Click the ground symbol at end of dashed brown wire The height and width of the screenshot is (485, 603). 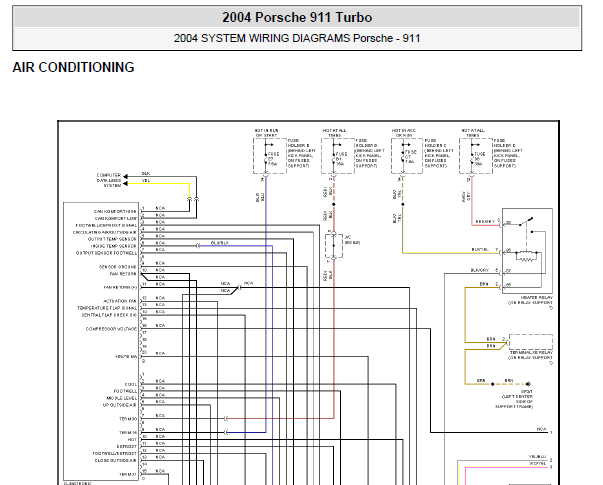[528, 384]
